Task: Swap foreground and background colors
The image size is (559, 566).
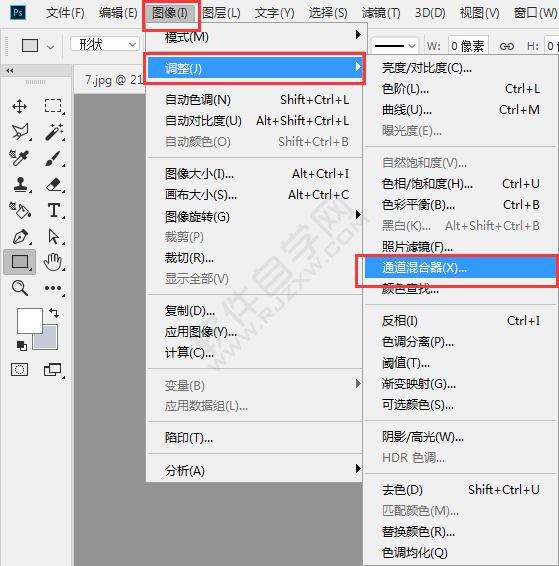Action: pos(54,312)
